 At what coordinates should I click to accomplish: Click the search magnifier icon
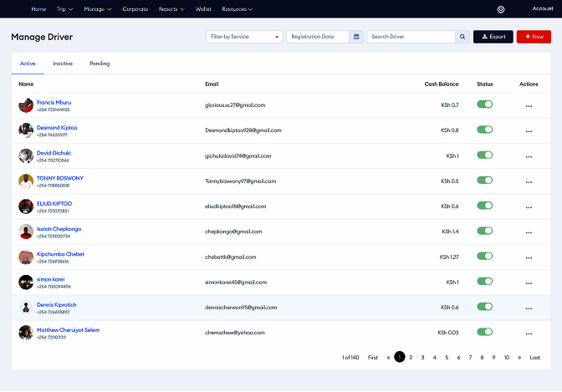(x=462, y=37)
